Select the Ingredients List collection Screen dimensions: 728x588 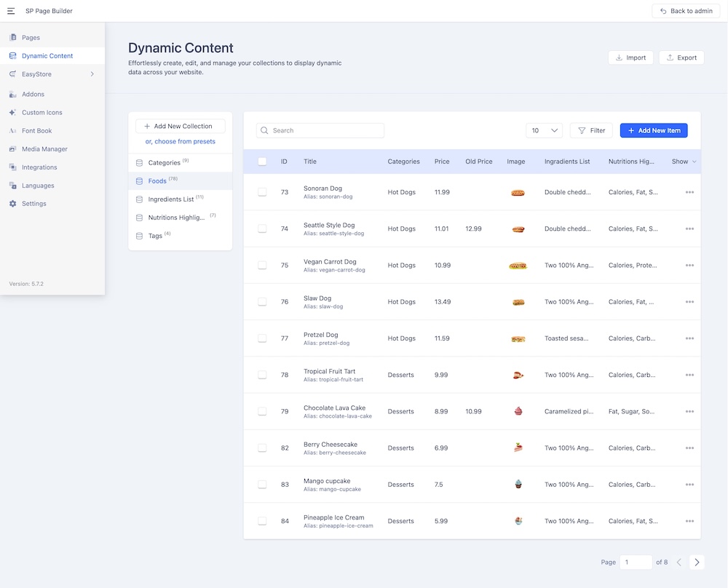point(170,199)
